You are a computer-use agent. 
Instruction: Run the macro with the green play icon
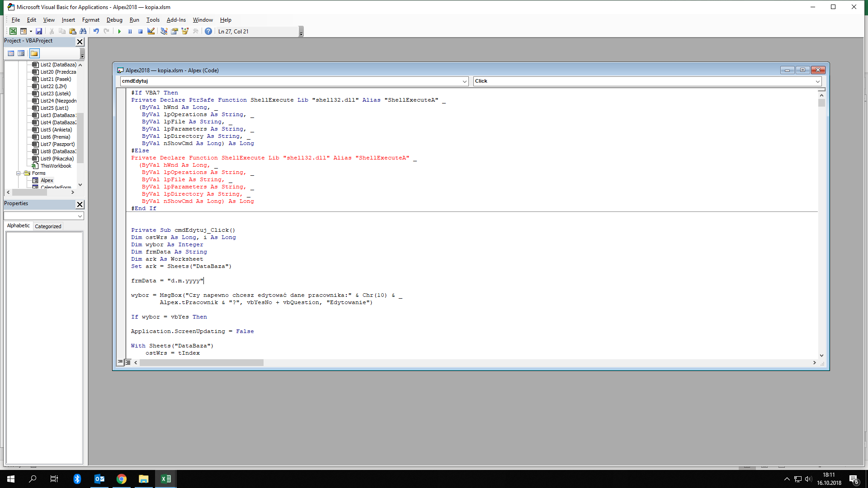pos(119,31)
